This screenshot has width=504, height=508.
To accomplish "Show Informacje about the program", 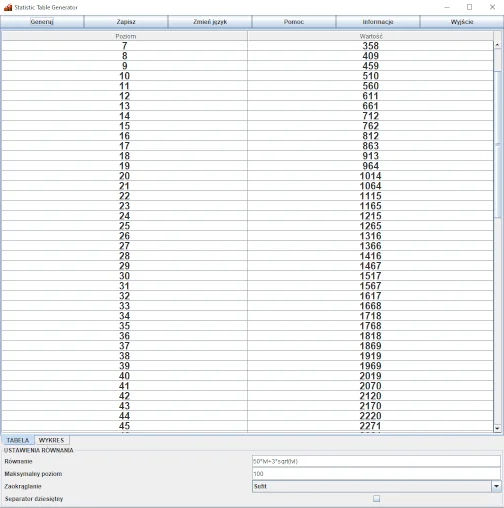I will click(x=378, y=22).
